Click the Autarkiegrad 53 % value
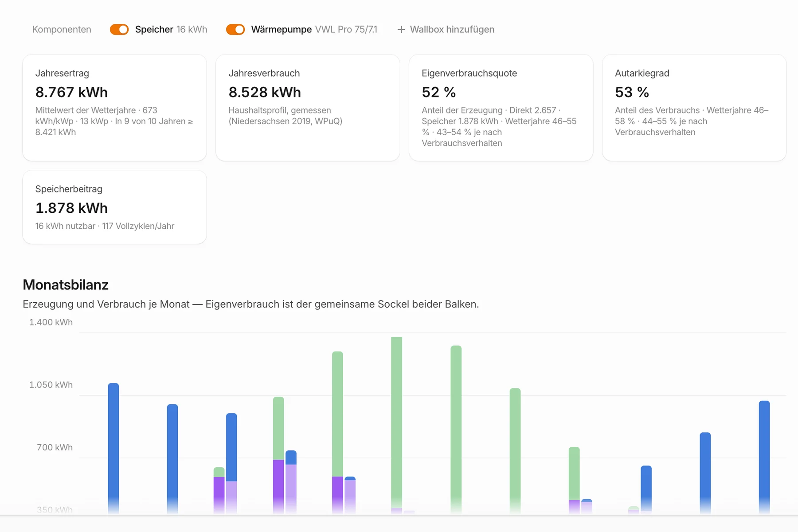 [x=632, y=92]
